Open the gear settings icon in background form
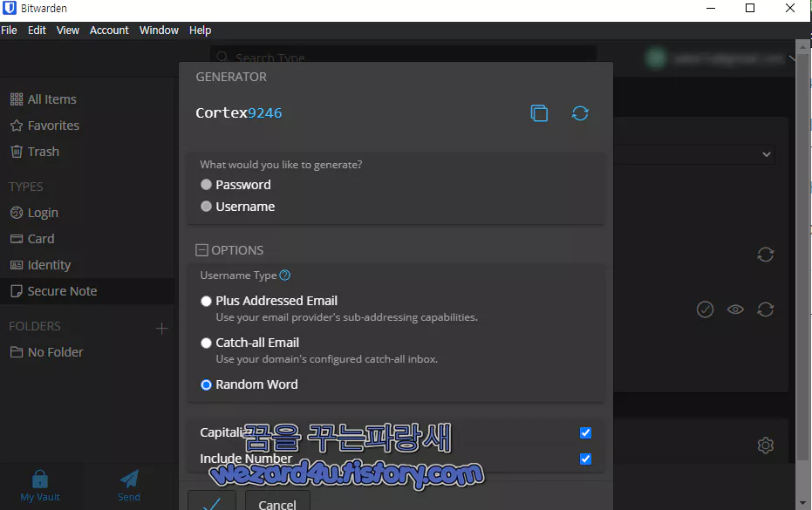The width and height of the screenshot is (812, 510). tap(766, 445)
